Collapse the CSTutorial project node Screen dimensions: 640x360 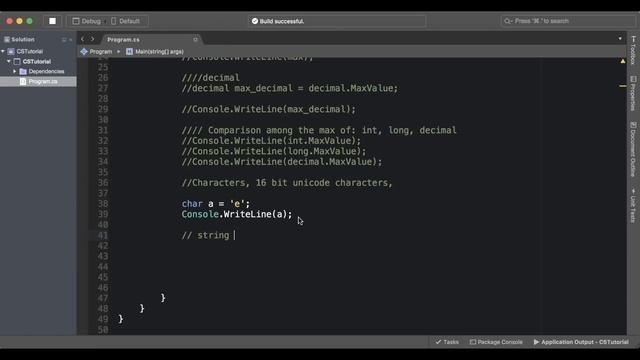click(9, 61)
